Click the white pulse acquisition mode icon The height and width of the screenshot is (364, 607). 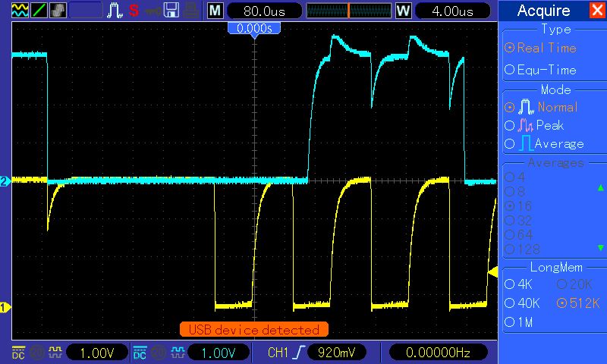click(x=115, y=11)
